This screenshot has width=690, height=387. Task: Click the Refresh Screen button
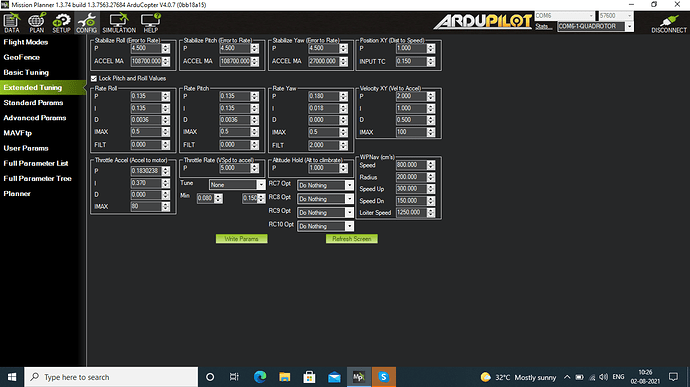[x=352, y=239]
